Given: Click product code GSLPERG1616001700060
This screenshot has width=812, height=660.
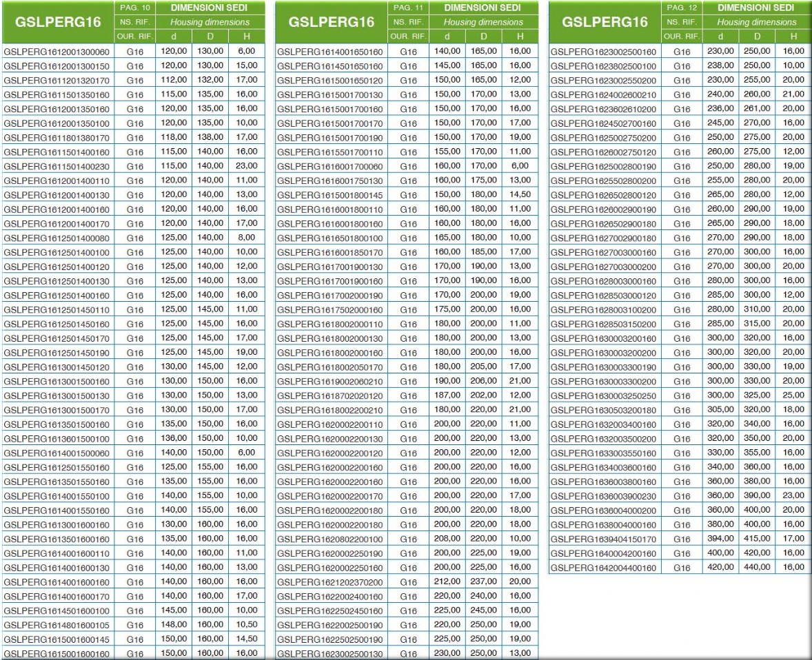Looking at the screenshot, I should [330, 167].
